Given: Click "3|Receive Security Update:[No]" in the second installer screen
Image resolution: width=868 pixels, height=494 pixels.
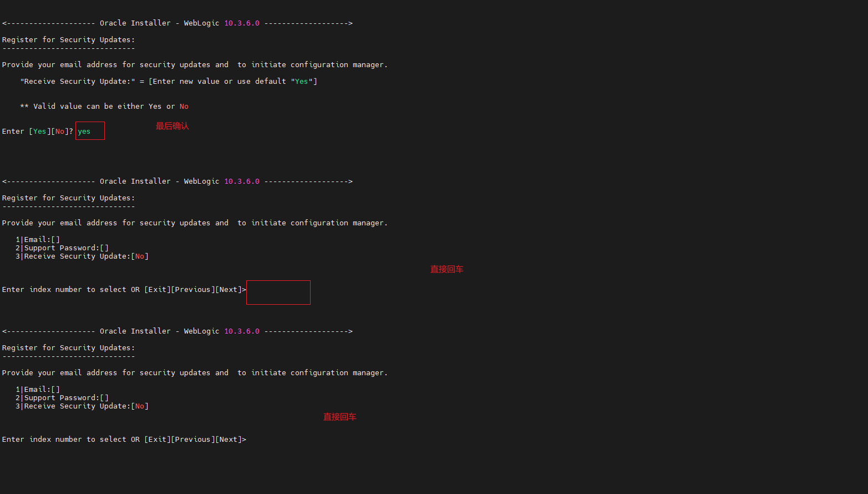Looking at the screenshot, I should click(x=82, y=256).
